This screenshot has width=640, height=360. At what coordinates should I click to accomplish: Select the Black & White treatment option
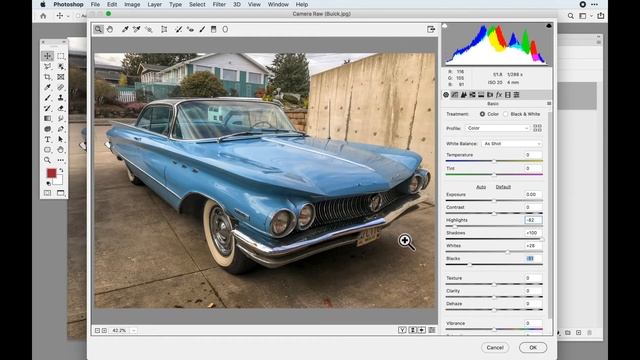[506, 114]
